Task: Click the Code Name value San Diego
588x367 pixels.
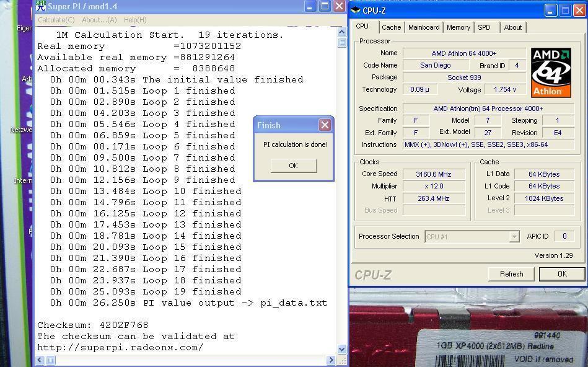Action: point(435,65)
